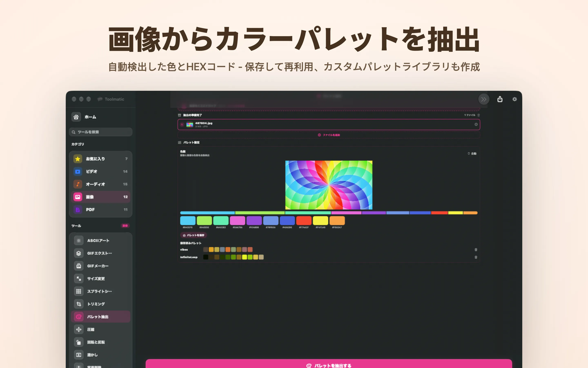Open the 透かし watermark tool icon
Screen dimensions: 588x368
click(79, 355)
